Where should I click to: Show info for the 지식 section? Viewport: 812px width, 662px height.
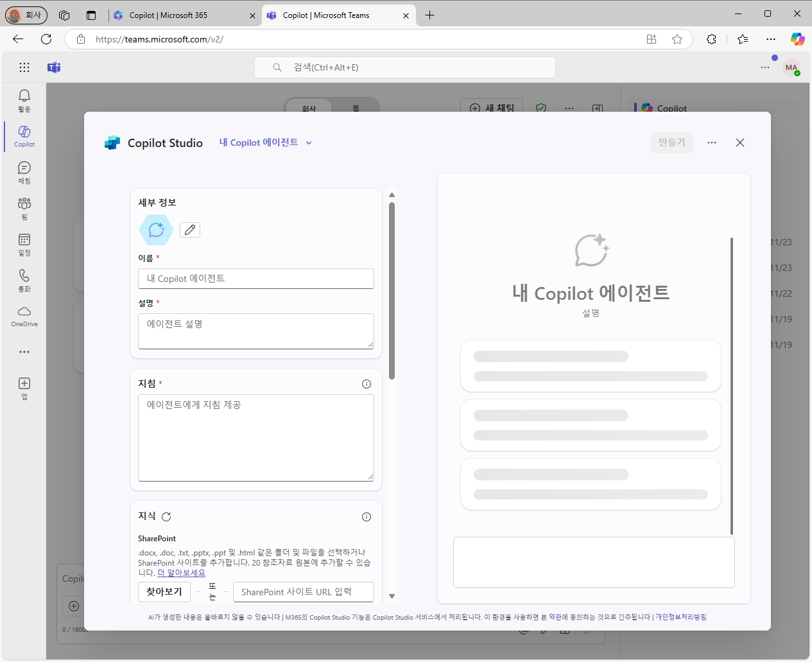[x=367, y=517]
